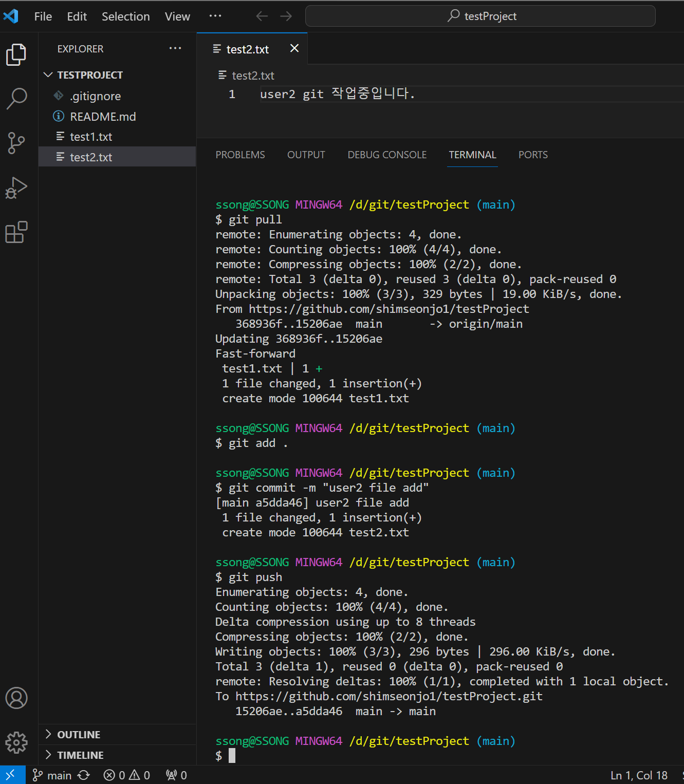Click the remote window status bar icon
The height and width of the screenshot is (784, 684).
tap(11, 775)
